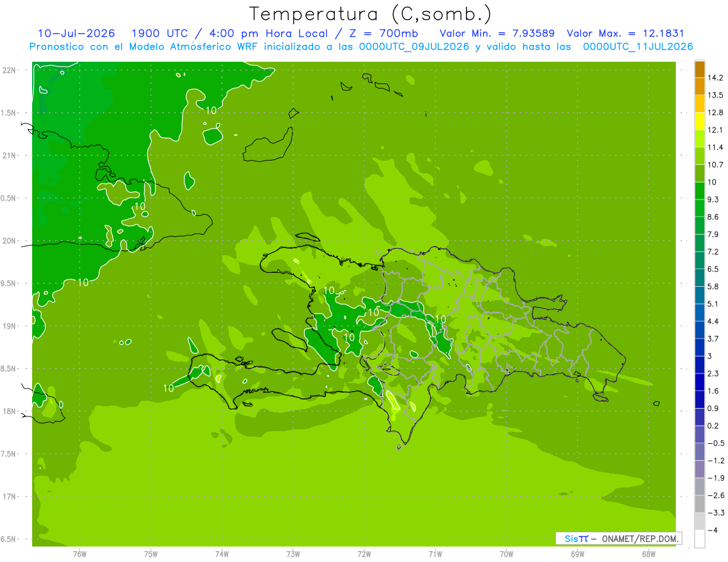Click the latitude label '6.5N'

[x=9, y=540]
